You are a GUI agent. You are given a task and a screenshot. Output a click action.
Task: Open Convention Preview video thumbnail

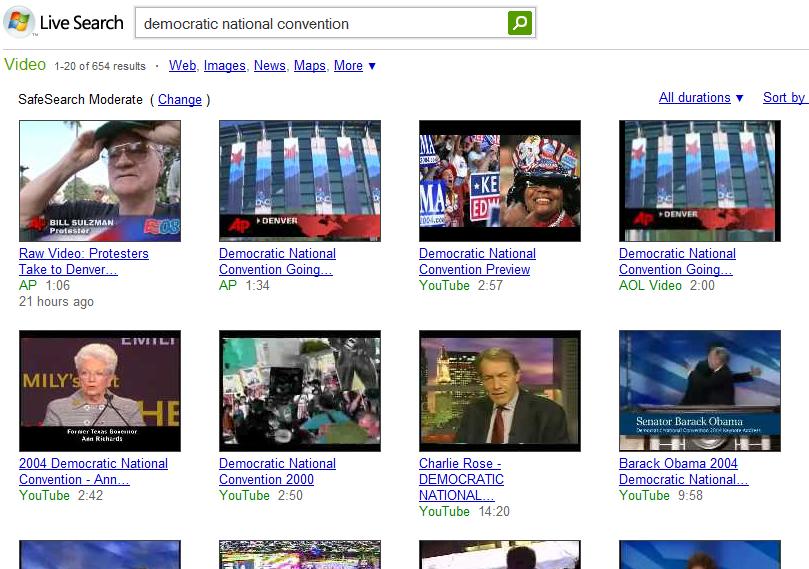[x=500, y=181]
